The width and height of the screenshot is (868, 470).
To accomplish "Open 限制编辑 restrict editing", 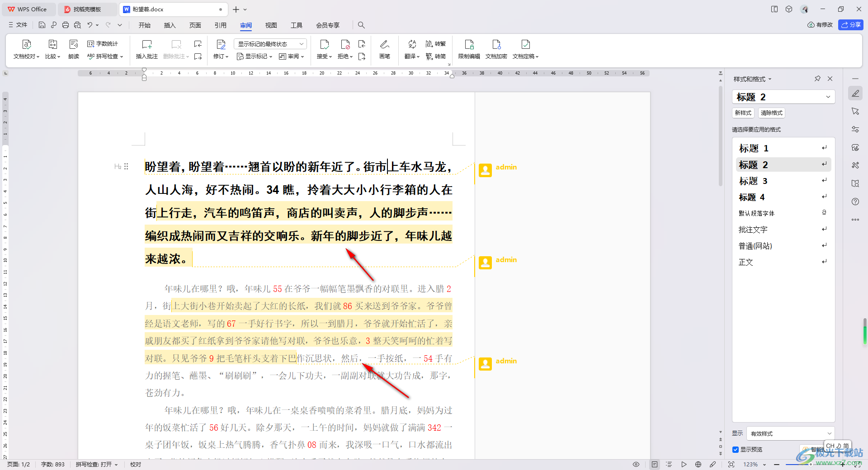I will (x=469, y=49).
